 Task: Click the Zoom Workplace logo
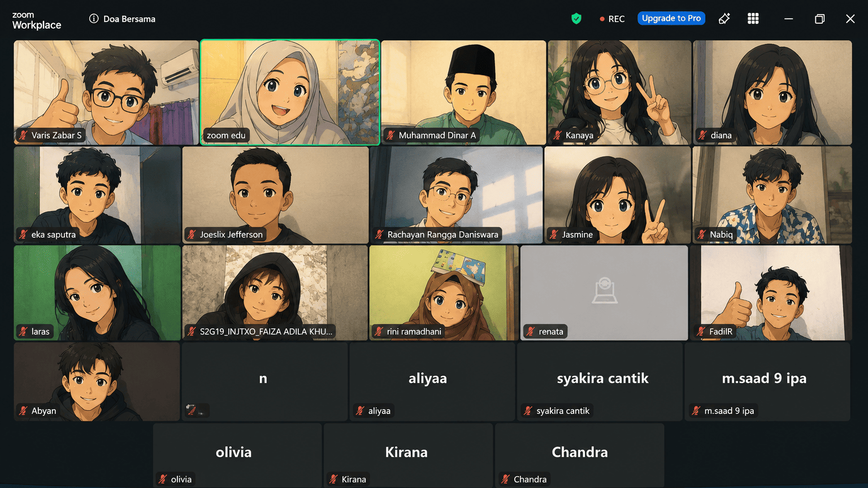37,20
